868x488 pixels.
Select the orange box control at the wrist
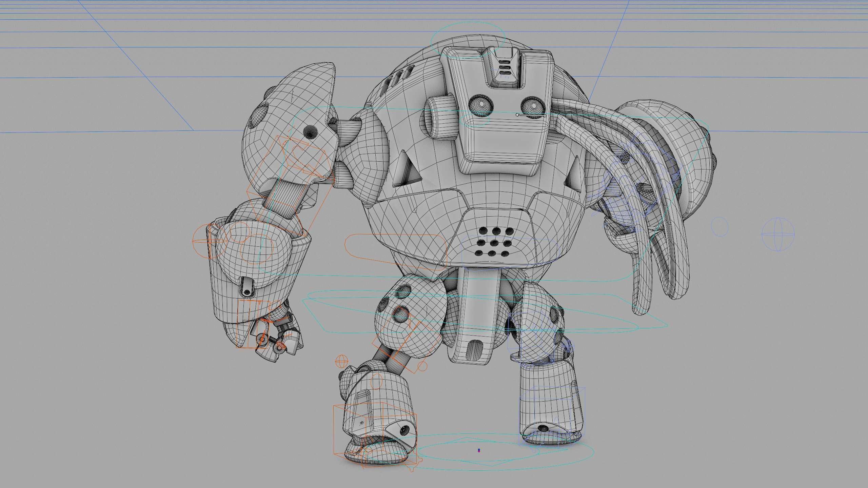253,324
